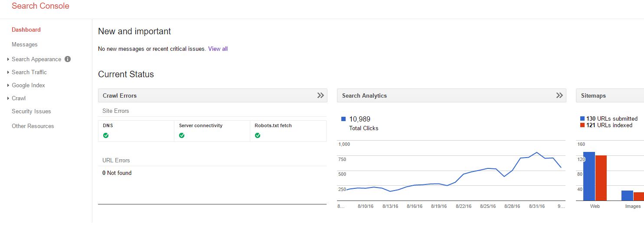Image resolution: width=644 pixels, height=227 pixels.
Task: Click the Crawl sidebar label
Action: tap(19, 99)
